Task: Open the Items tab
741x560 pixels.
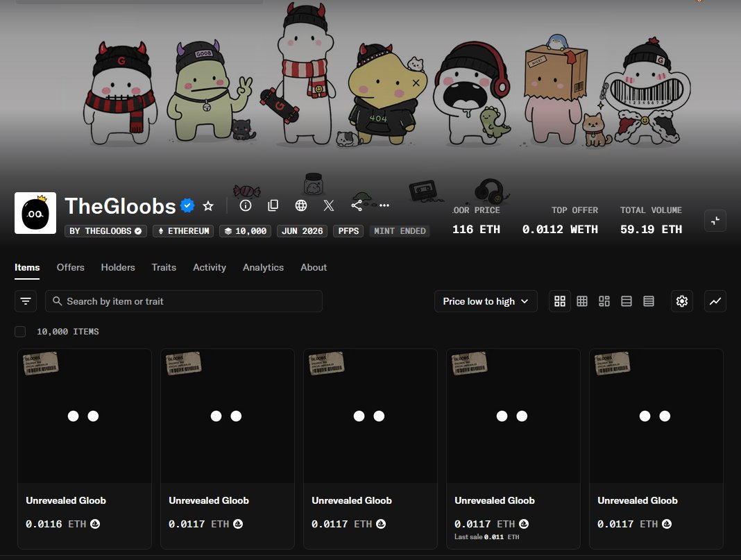Action: point(27,267)
